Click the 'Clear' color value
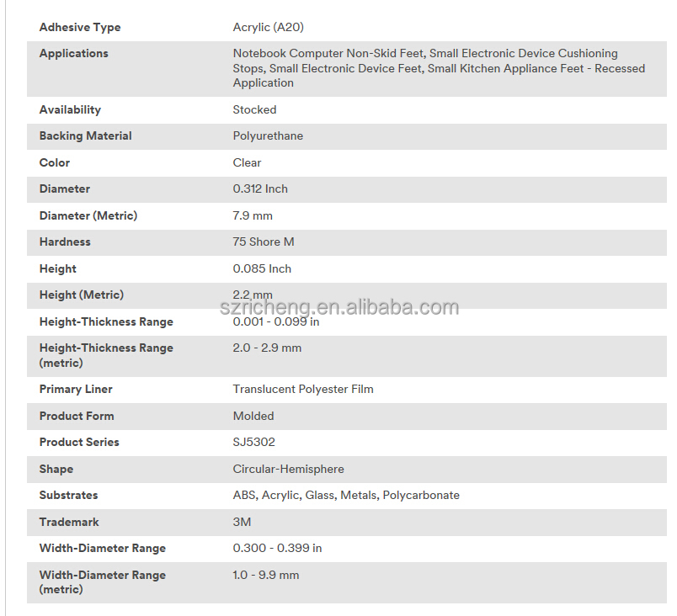The height and width of the screenshot is (616, 677). click(247, 162)
